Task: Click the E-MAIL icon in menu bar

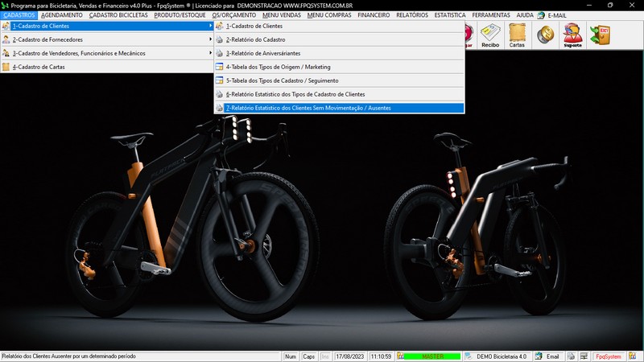Action: (552, 15)
